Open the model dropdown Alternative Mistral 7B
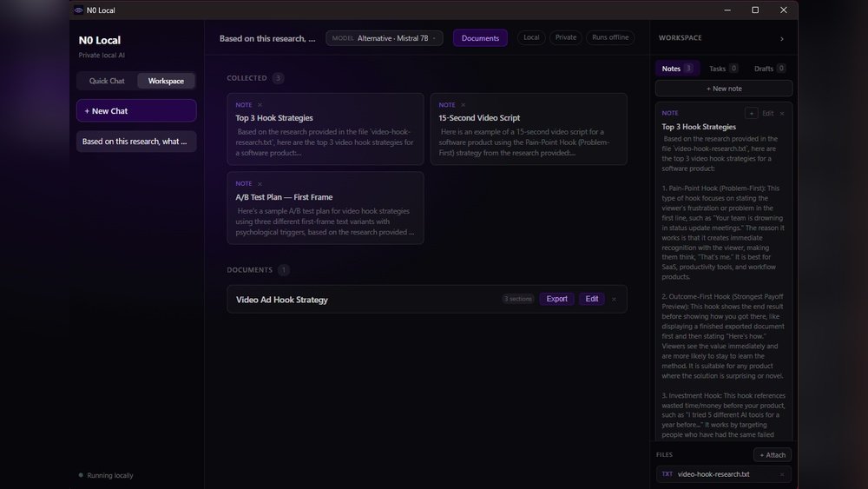 coord(385,38)
